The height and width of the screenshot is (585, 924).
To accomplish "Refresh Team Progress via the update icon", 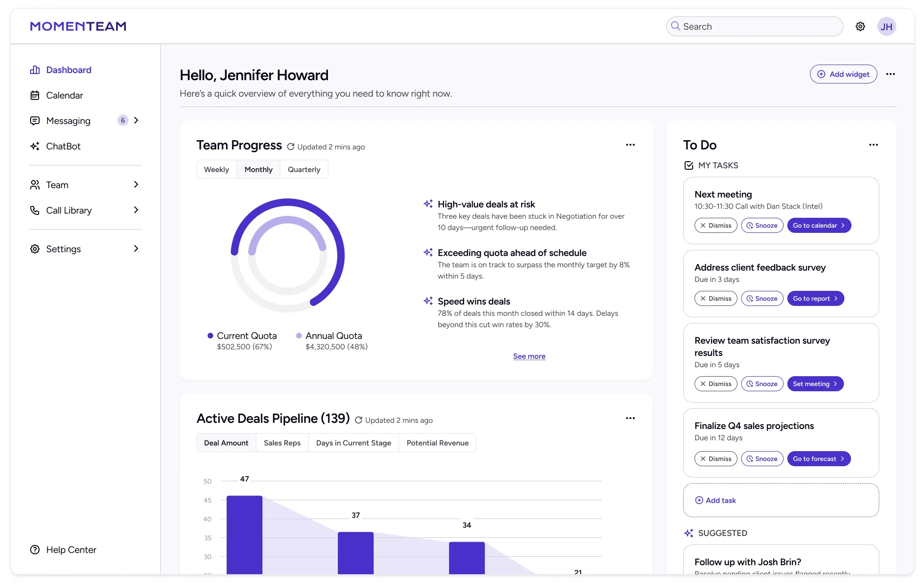I will (291, 147).
